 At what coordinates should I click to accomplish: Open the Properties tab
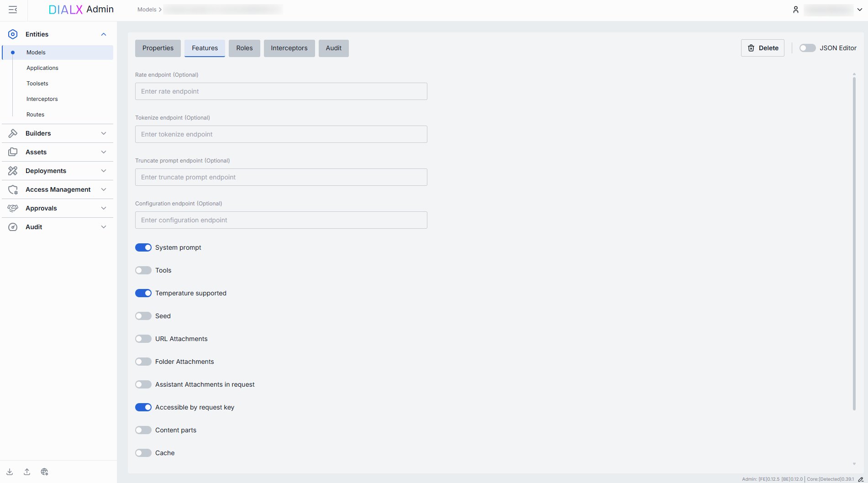point(158,48)
